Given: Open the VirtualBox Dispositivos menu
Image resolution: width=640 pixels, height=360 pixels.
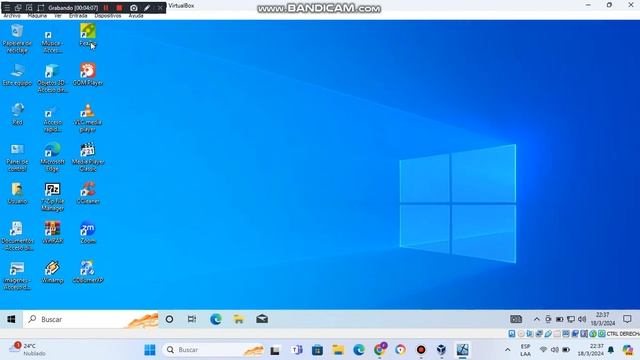Looking at the screenshot, I should 108,16.
